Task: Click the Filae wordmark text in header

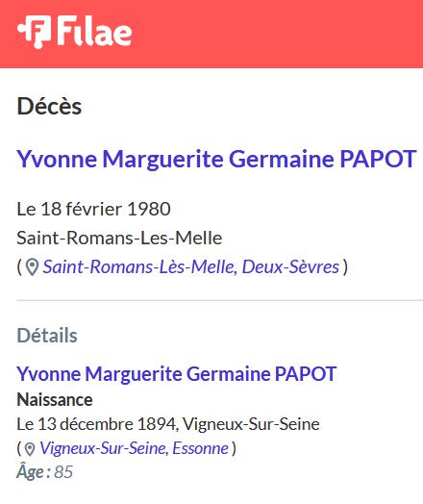Action: pyautogui.click(x=95, y=31)
